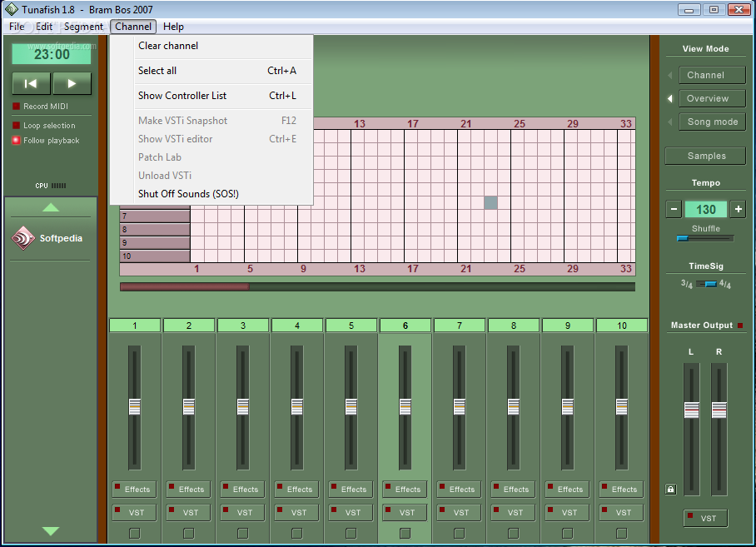This screenshot has height=547, width=756.
Task: Adjust the Shuffle slider
Action: (705, 238)
